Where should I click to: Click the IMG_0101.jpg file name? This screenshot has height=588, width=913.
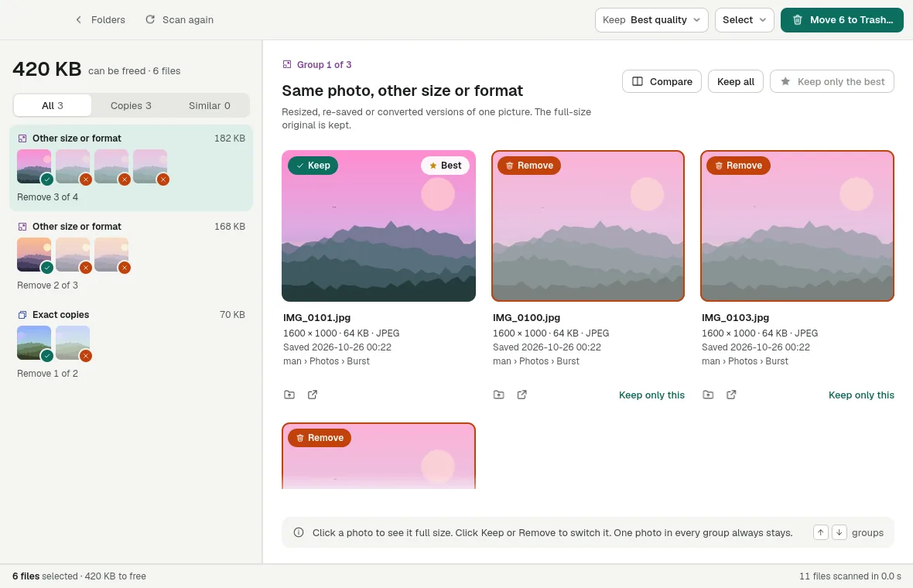(x=316, y=318)
